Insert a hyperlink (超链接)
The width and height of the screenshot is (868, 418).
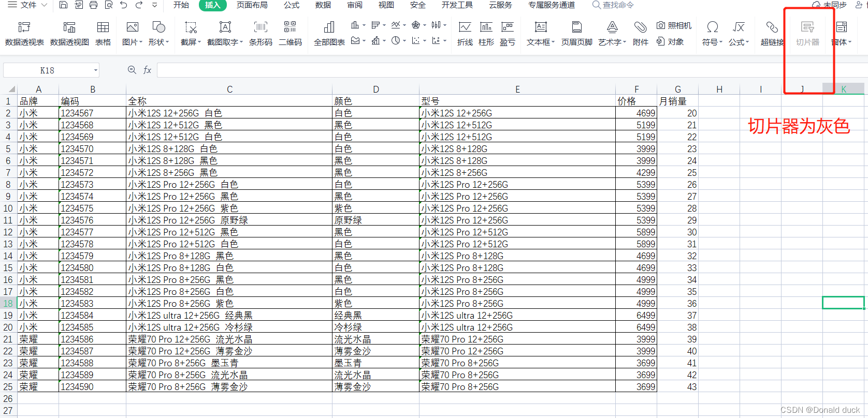772,34
